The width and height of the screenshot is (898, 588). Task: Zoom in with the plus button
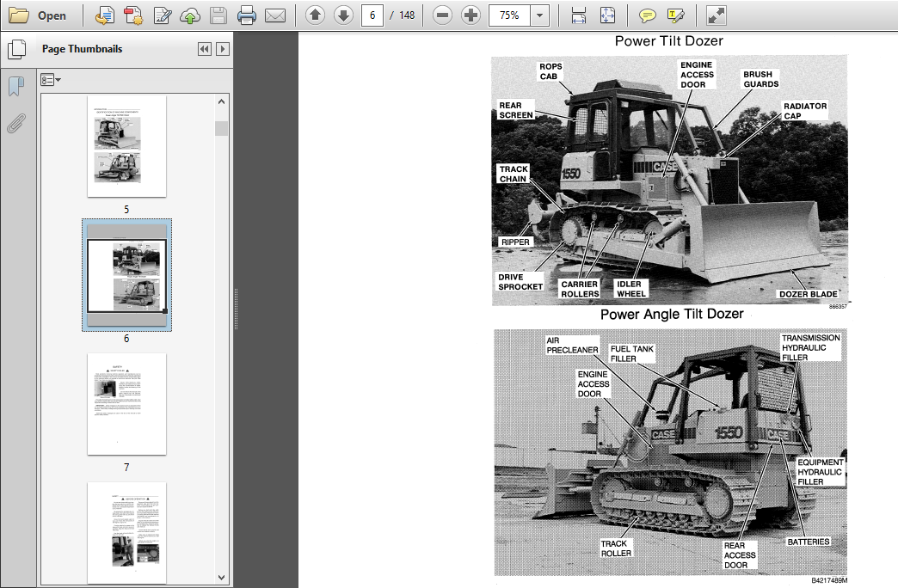click(x=471, y=15)
